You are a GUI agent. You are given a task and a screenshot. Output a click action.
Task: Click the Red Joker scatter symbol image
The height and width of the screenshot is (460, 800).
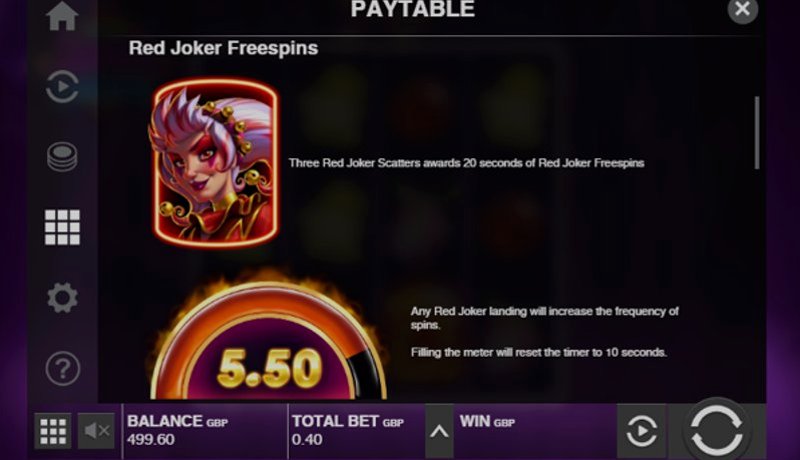(215, 163)
